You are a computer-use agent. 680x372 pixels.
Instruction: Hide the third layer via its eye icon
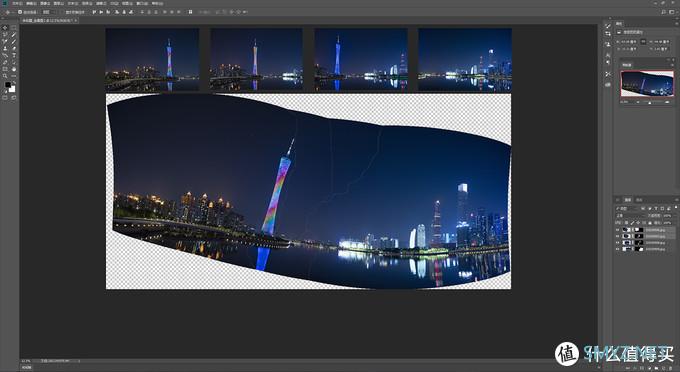(618, 243)
